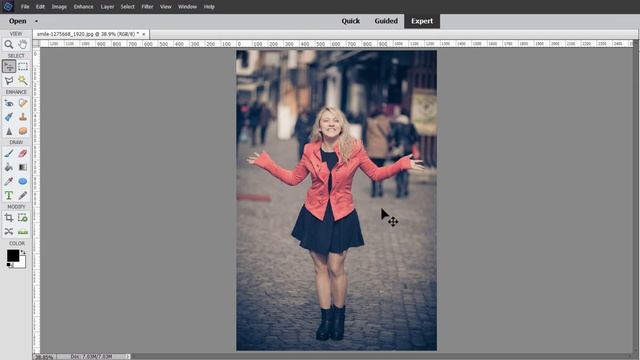
Task: Open foreground color swatch
Action: pyautogui.click(x=13, y=256)
